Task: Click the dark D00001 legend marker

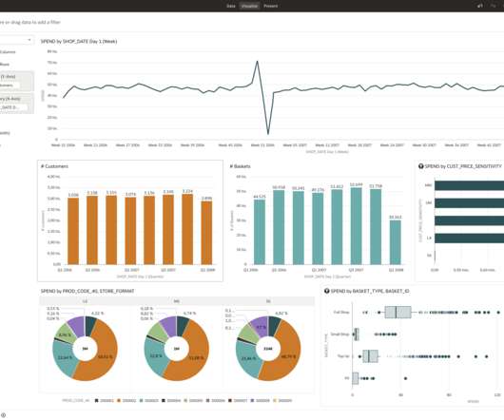Action: (96, 400)
